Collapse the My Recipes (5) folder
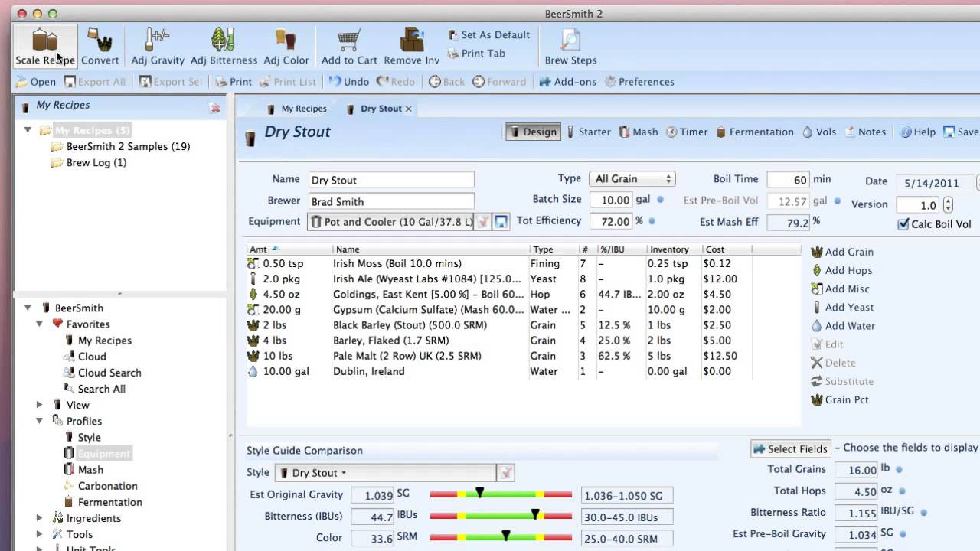 point(28,130)
